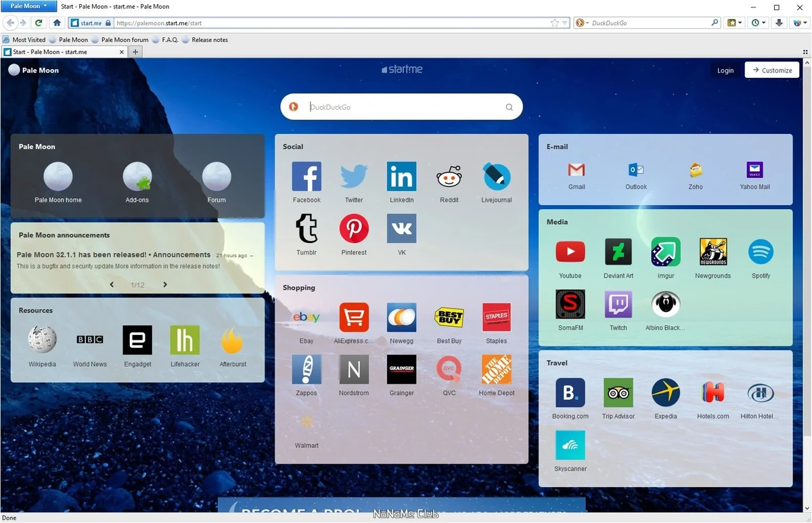Open the Expedia icon
812x523 pixels.
(x=666, y=392)
